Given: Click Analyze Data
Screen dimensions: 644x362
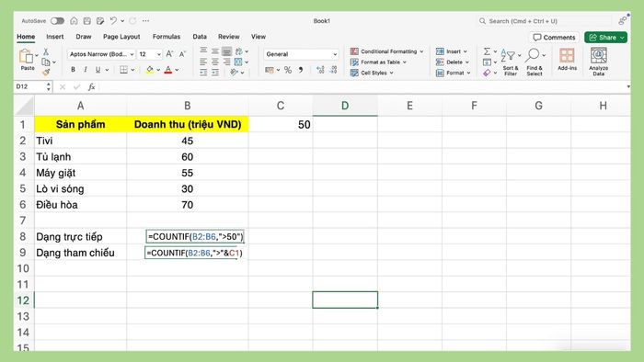Looking at the screenshot, I should pos(598,62).
